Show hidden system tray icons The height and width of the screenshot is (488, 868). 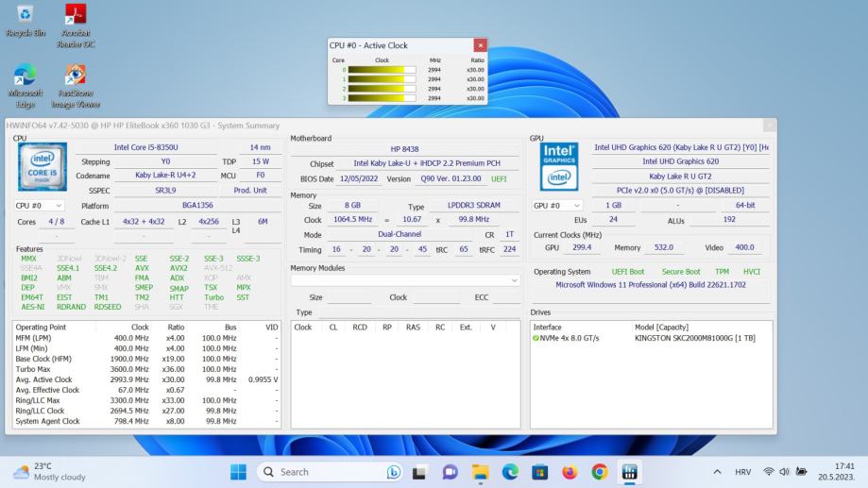click(x=717, y=472)
